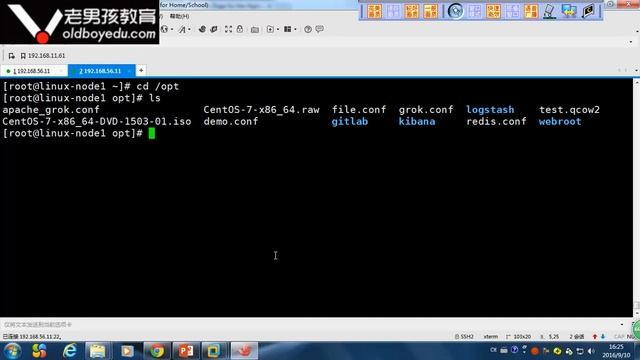Close tab 2 192.168.56.11

coord(129,71)
